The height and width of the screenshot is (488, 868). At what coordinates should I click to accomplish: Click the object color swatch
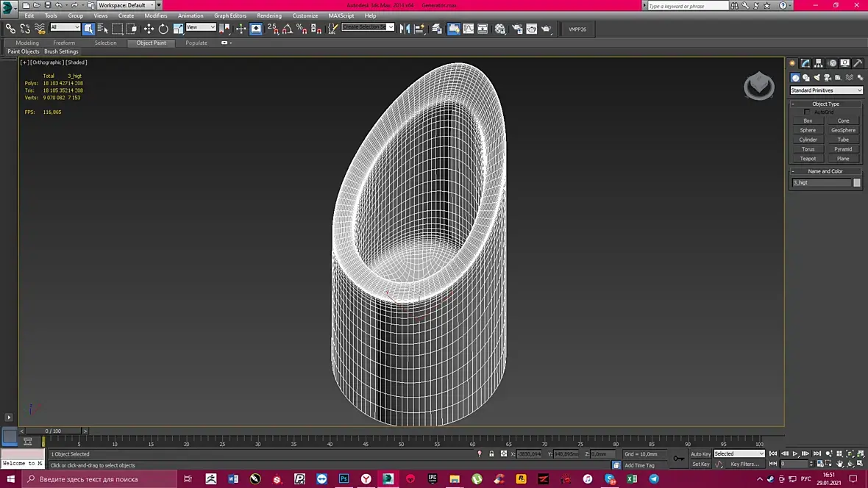tap(857, 182)
